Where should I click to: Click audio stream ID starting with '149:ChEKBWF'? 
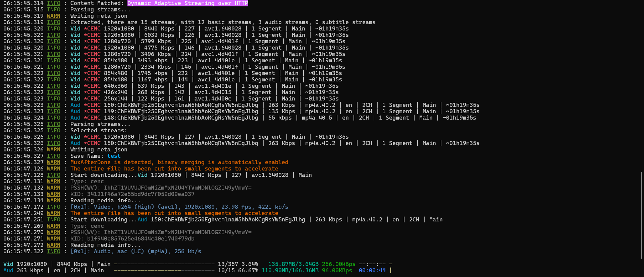click(x=181, y=112)
